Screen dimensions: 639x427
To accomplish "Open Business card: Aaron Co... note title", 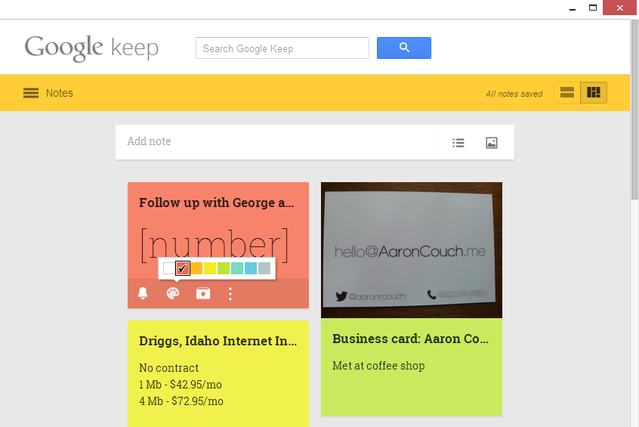I will (410, 339).
